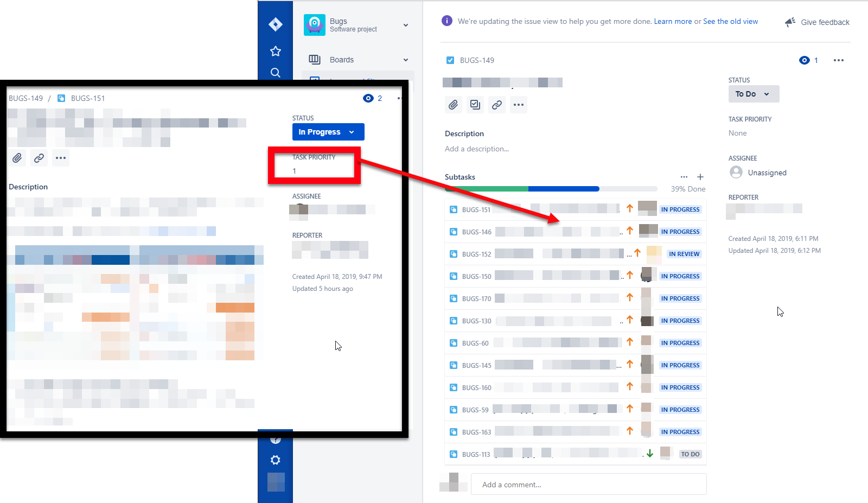Image resolution: width=868 pixels, height=503 pixels.
Task: Open subtask BUGS-152 row
Action: pyautogui.click(x=576, y=254)
